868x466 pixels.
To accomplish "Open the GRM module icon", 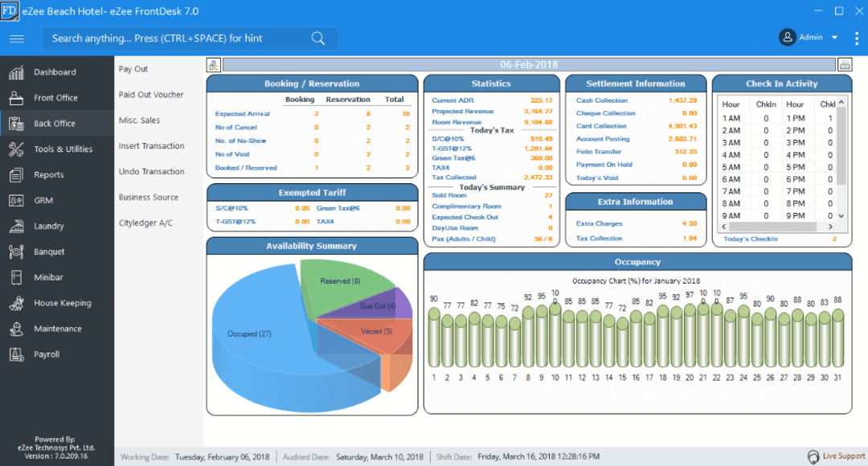I will point(17,200).
